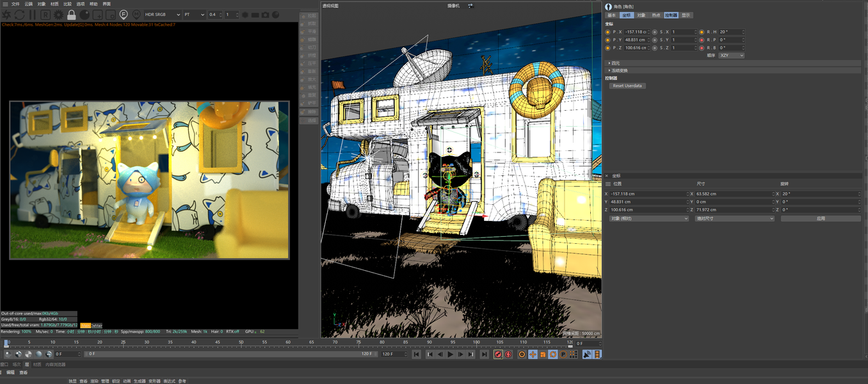
Task: Close the 坐标 panel with X icon
Action: pos(607,175)
